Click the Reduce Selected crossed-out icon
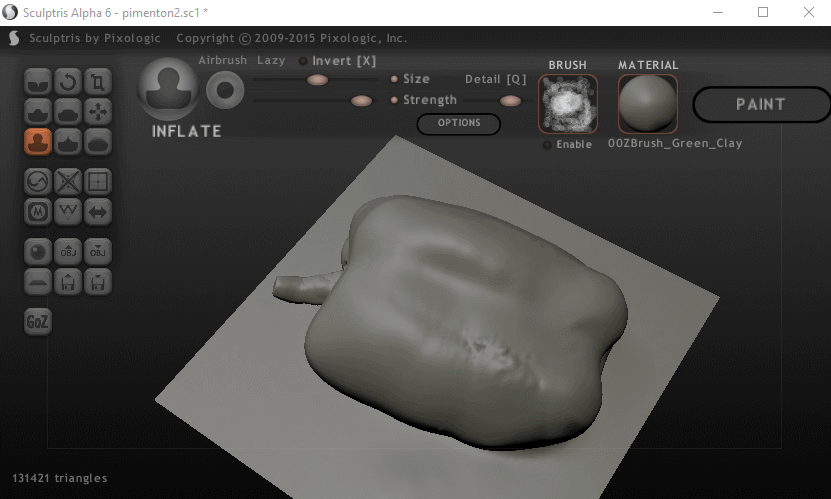 pyautogui.click(x=68, y=182)
